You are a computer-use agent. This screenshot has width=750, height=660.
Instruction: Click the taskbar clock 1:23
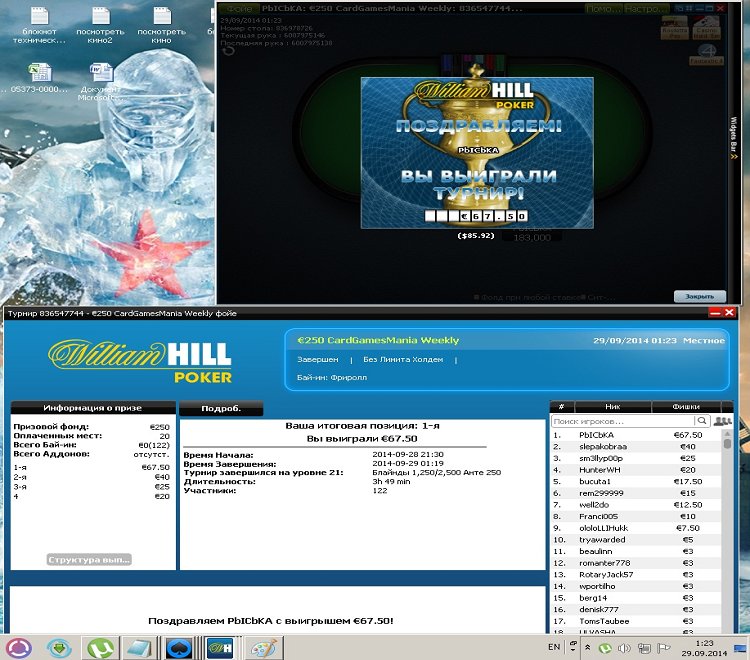(704, 648)
